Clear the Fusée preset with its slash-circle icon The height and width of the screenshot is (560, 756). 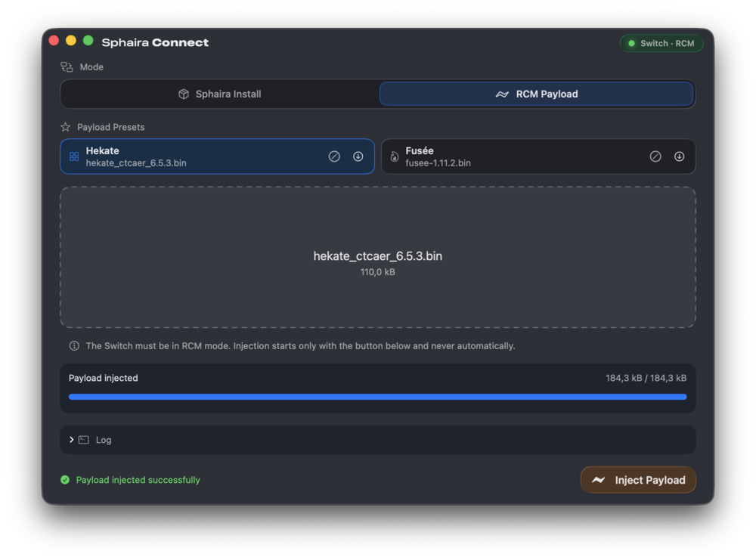point(655,156)
